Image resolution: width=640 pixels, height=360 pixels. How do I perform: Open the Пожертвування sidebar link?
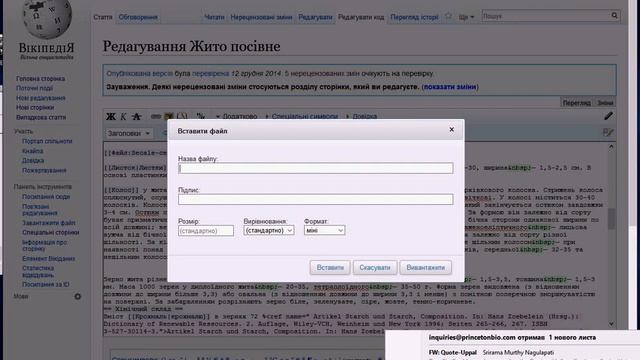tap(44, 170)
